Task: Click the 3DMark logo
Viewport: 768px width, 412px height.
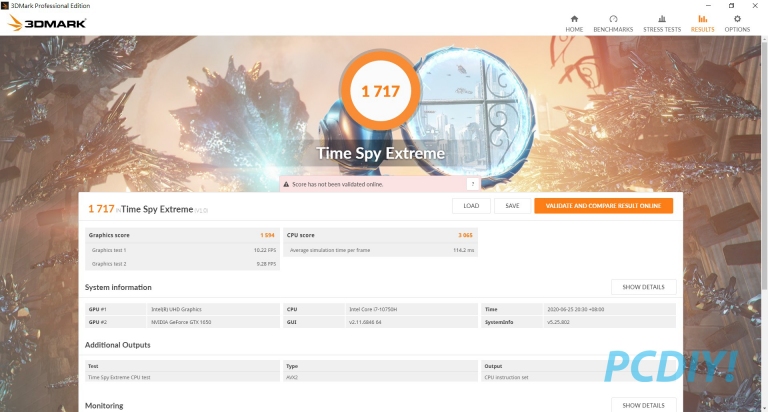Action: (47, 23)
